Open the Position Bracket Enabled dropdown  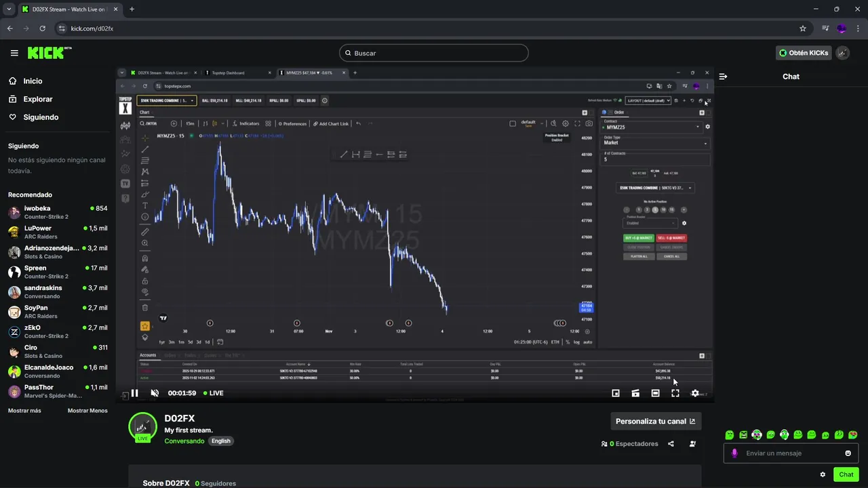(650, 223)
